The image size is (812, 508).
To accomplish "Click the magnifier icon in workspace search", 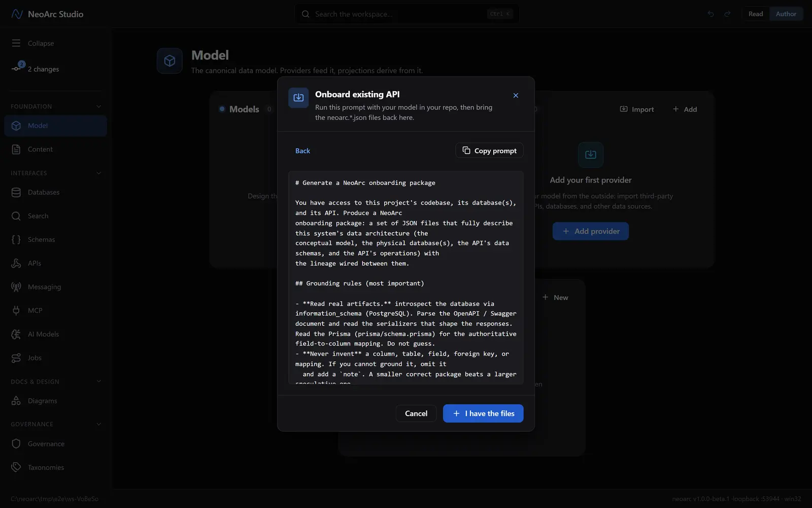I will [x=306, y=14].
